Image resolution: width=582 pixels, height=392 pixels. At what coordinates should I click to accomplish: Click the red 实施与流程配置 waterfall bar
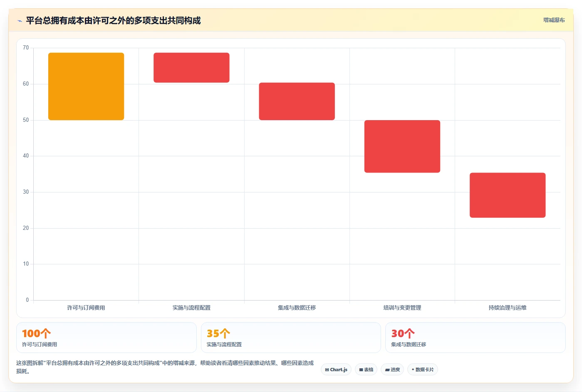191,68
